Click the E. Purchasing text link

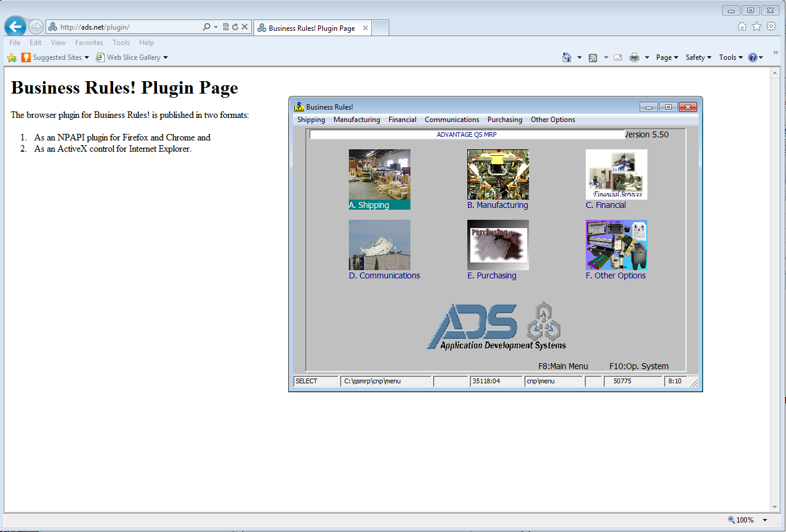tap(492, 275)
